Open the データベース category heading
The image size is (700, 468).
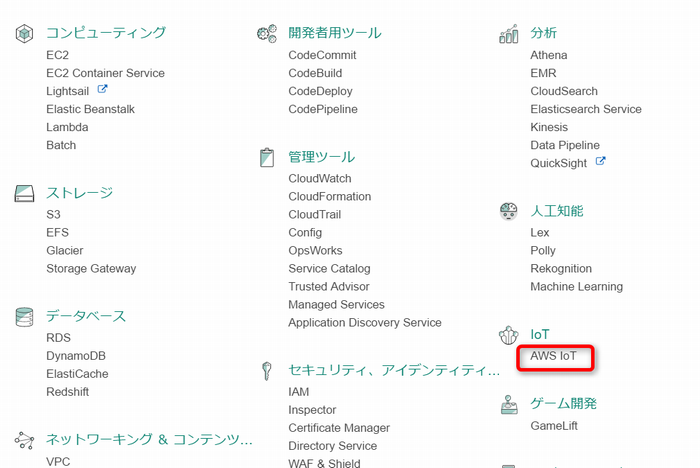point(86,316)
